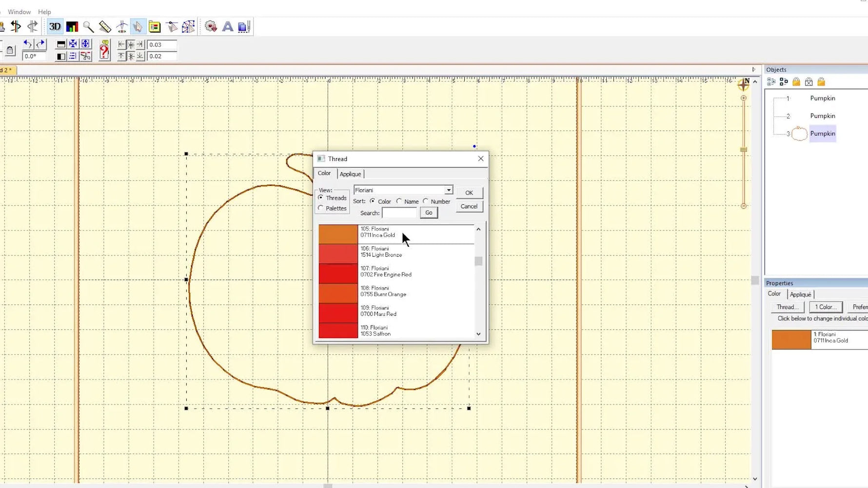Screen dimensions: 868x488
Task: Toggle 3D view mode
Action: pos(54,27)
